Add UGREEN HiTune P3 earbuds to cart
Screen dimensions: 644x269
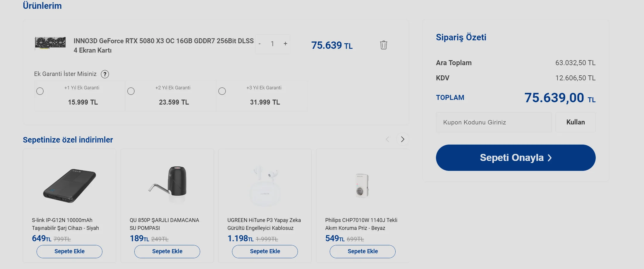click(x=265, y=251)
